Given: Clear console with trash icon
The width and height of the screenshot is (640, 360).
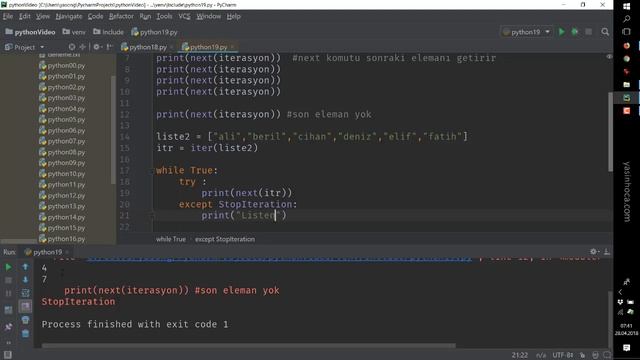Looking at the screenshot, I should (x=25, y=333).
